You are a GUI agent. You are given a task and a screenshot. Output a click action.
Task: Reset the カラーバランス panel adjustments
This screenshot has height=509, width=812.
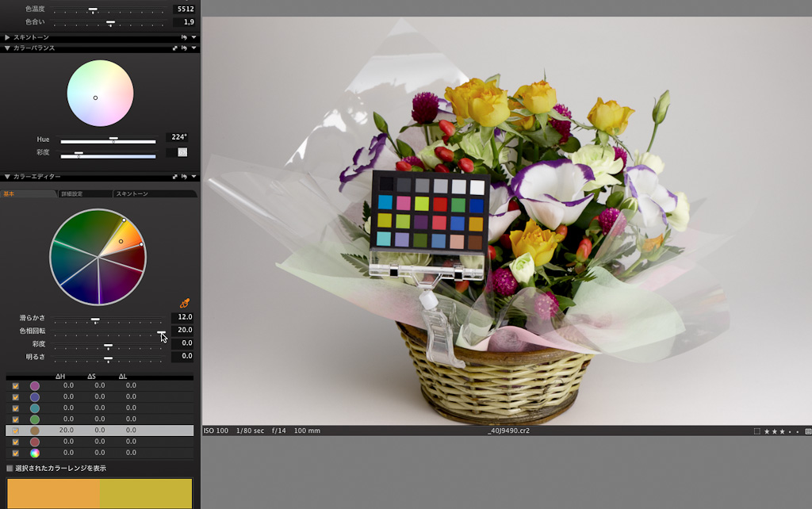click(185, 48)
